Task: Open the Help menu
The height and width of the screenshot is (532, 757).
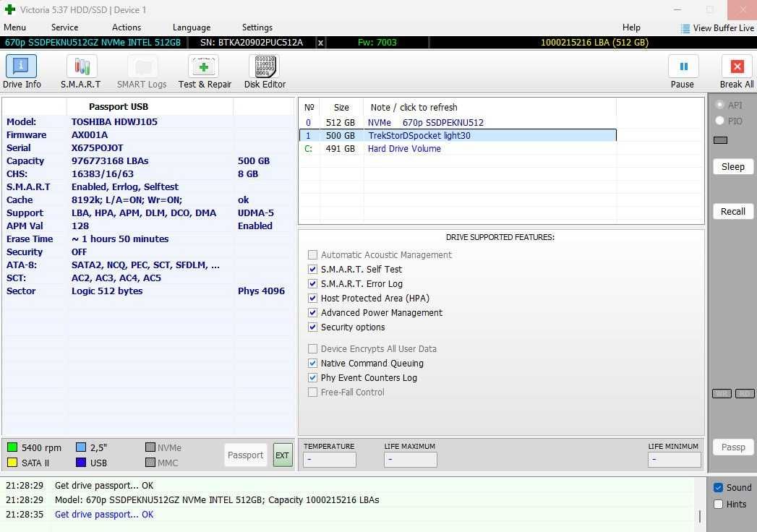Action: 631,27
